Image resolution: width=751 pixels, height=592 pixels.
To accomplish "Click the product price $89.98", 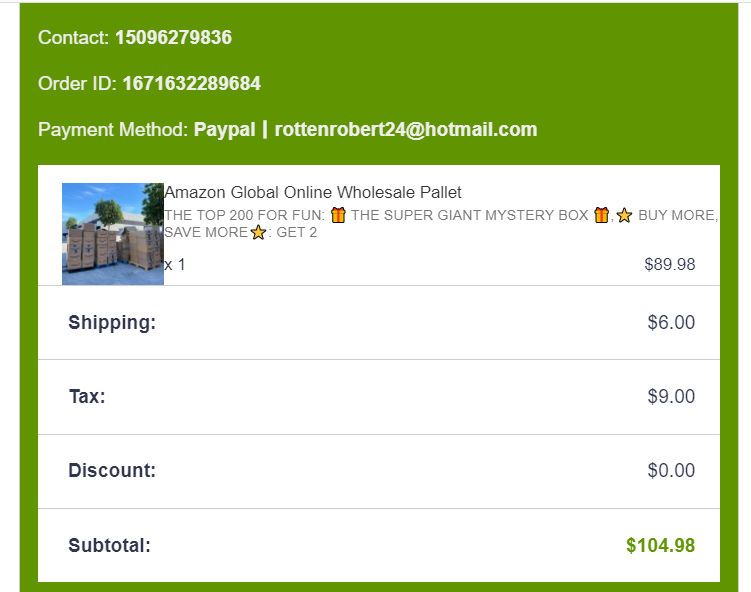I will (x=669, y=265).
